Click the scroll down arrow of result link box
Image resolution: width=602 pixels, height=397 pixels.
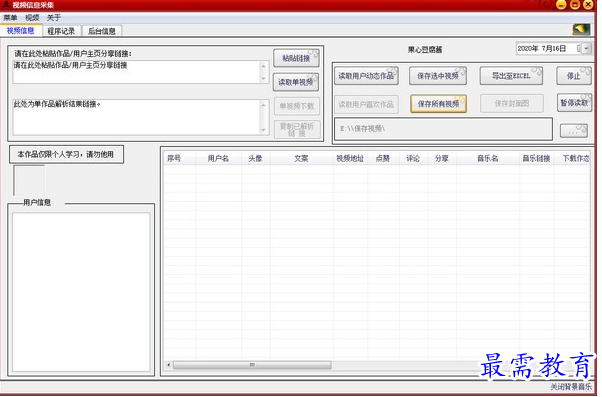tap(263, 130)
